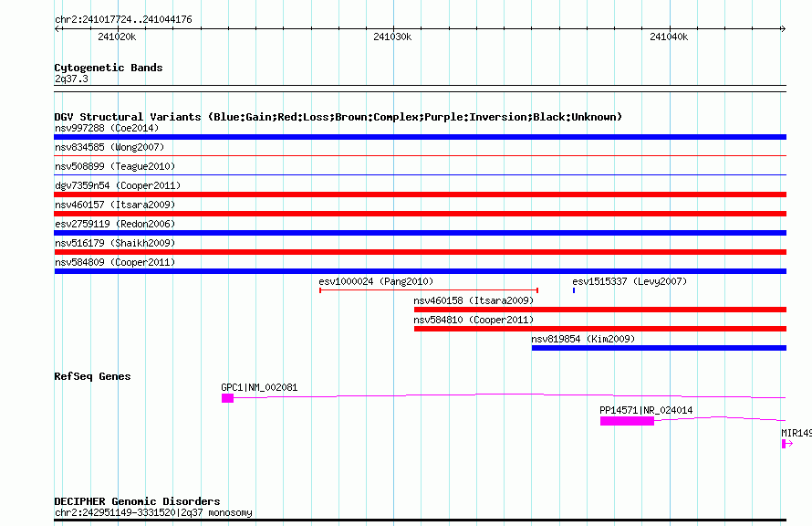Screen dimensions: 812x526
Task: Click the nsv460158 (Itsara2009) red bar
Action: pyautogui.click(x=600, y=310)
